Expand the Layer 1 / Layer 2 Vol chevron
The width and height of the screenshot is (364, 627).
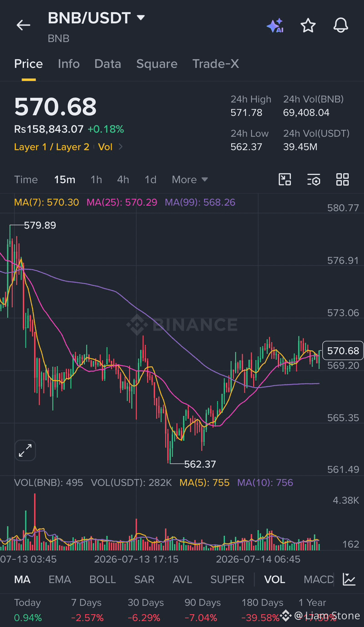point(120,147)
